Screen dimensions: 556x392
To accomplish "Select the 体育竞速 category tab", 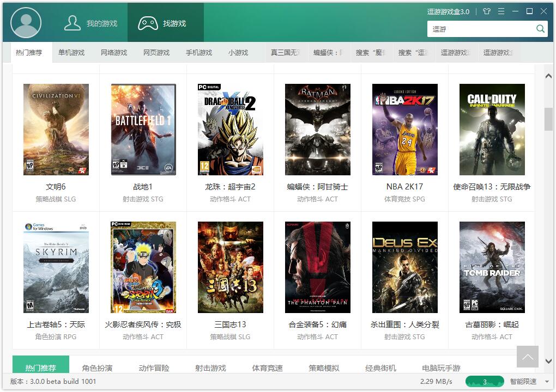I will 267,368.
